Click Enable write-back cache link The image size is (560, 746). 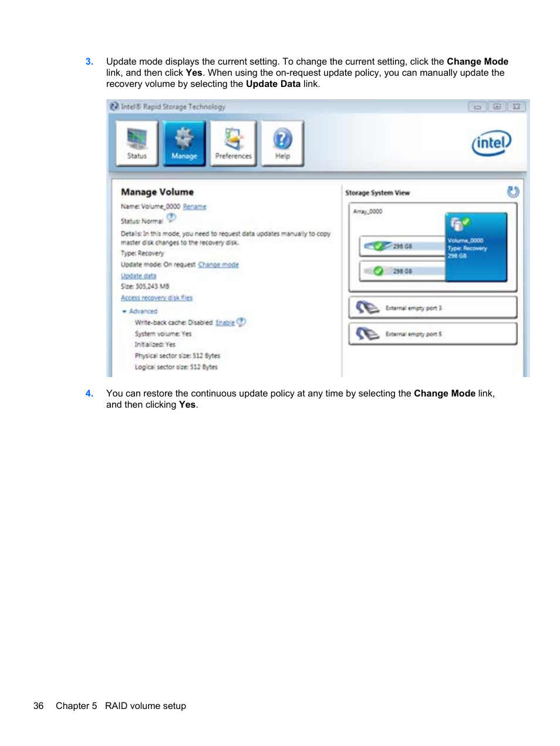tap(225, 322)
